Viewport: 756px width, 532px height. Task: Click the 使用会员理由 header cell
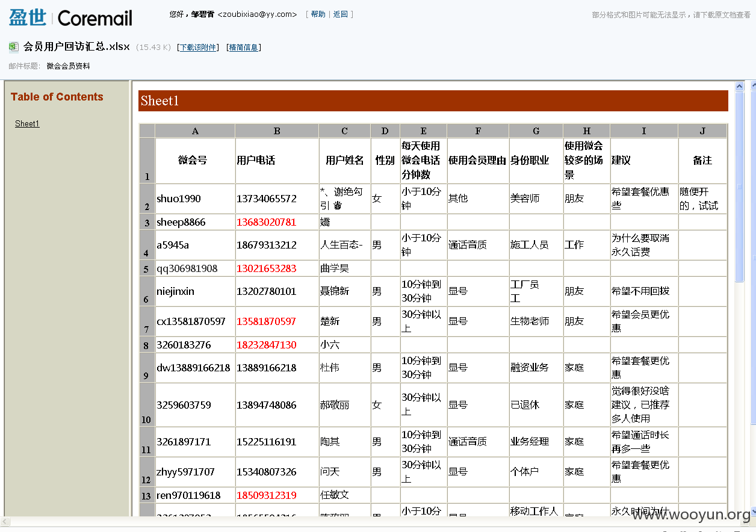coord(478,161)
